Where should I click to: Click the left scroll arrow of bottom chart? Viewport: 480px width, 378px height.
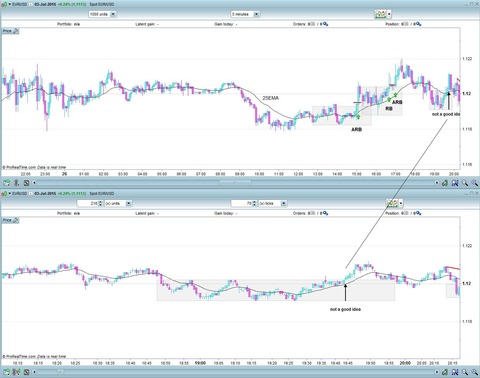click(34, 372)
